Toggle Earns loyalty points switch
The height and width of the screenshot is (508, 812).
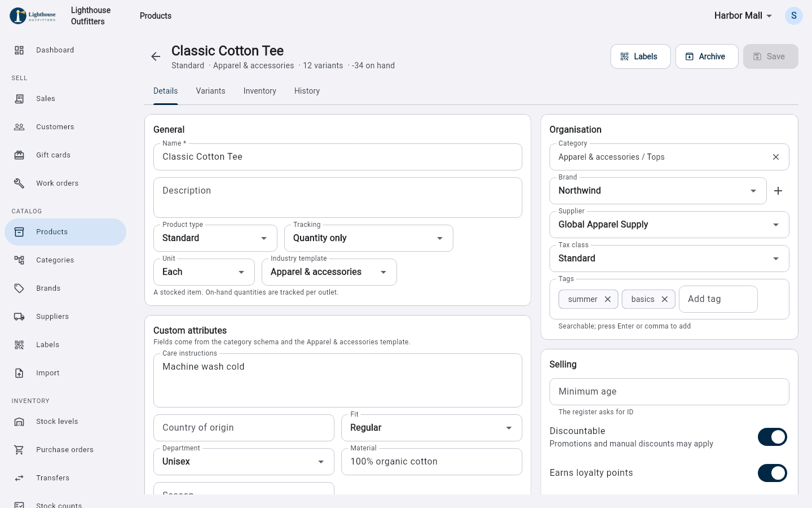pos(773,473)
